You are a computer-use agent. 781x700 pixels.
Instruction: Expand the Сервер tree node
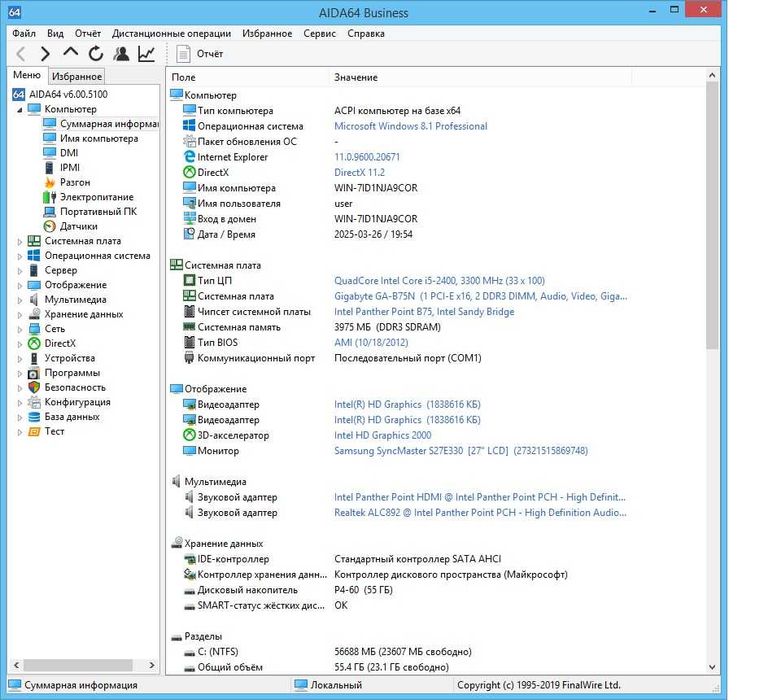pyautogui.click(x=20, y=271)
